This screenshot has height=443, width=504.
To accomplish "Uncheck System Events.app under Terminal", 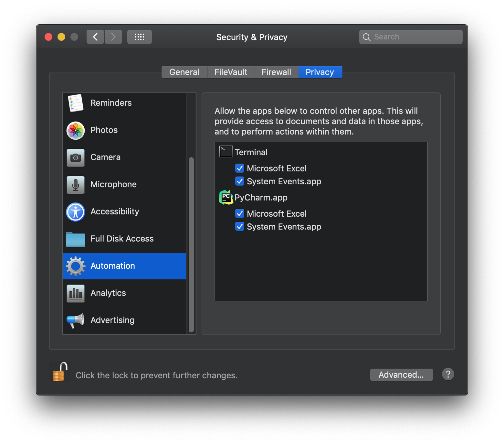I will pos(240,181).
